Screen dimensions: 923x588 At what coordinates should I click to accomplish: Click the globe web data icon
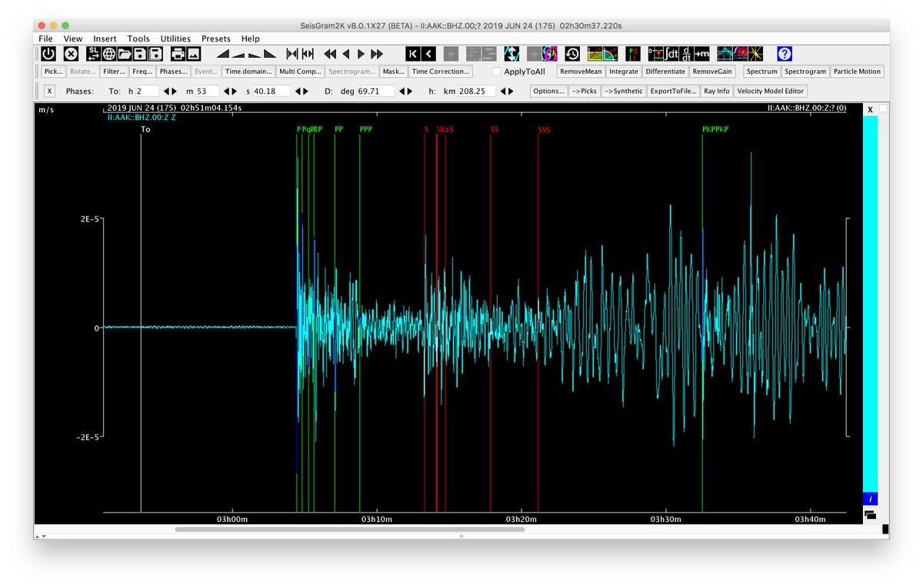click(109, 54)
